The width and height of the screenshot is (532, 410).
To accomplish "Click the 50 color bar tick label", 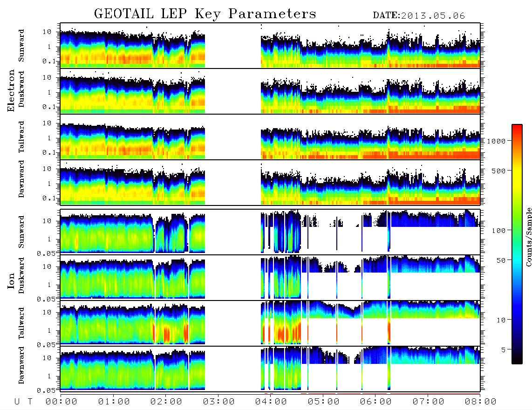I will (x=501, y=260).
